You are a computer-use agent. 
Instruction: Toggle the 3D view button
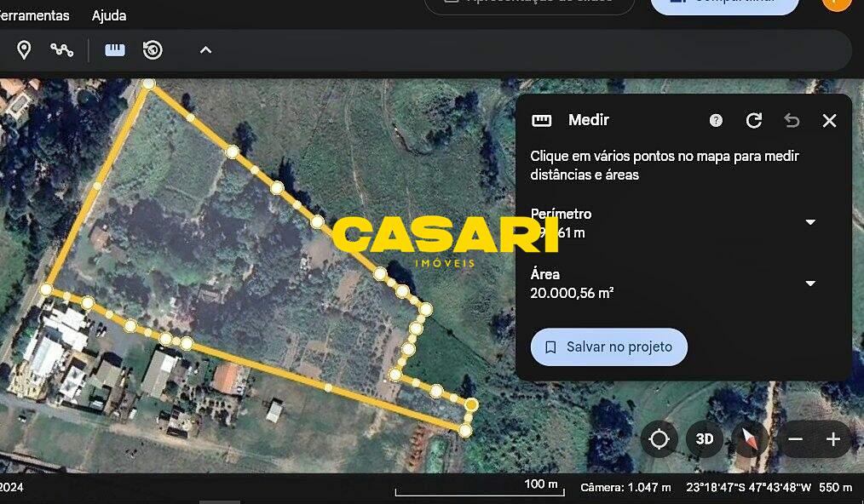click(704, 439)
